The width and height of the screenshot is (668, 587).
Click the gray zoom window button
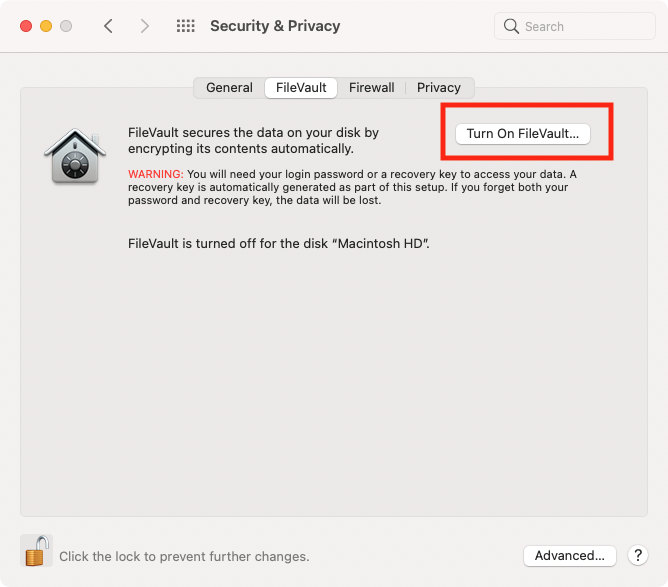[x=66, y=26]
